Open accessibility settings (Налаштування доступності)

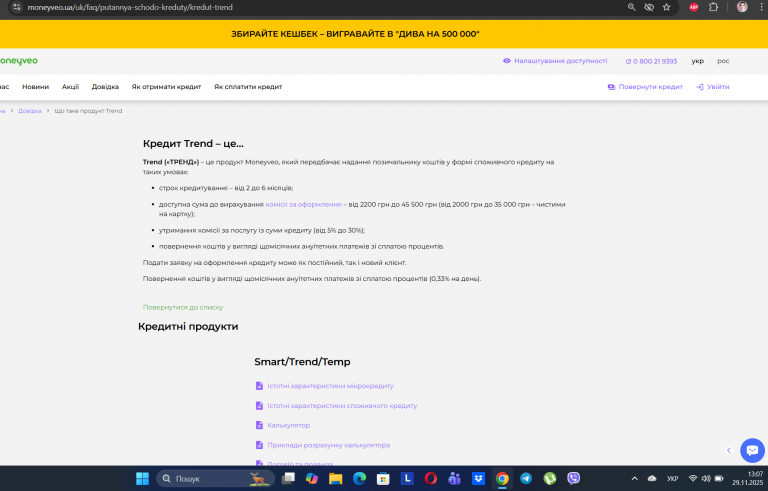[x=555, y=61]
